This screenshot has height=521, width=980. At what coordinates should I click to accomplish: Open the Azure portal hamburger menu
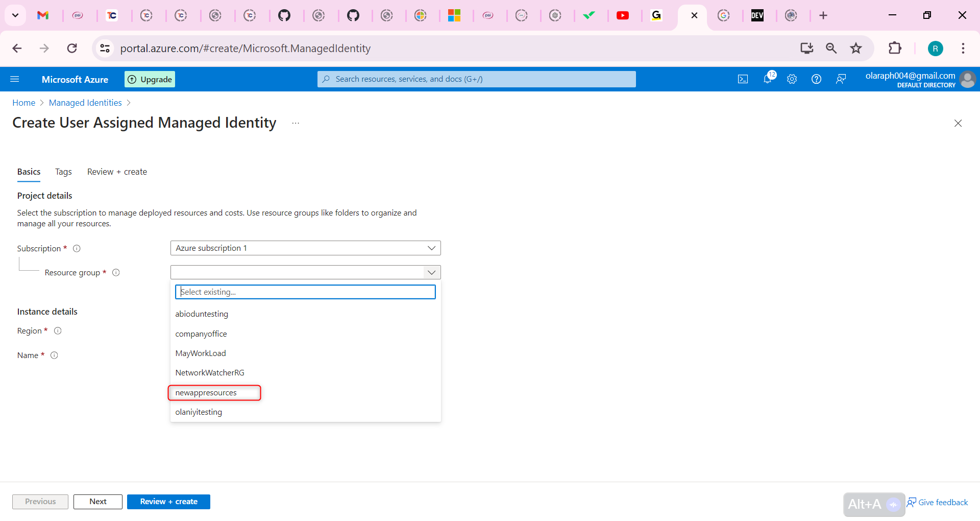click(x=15, y=79)
